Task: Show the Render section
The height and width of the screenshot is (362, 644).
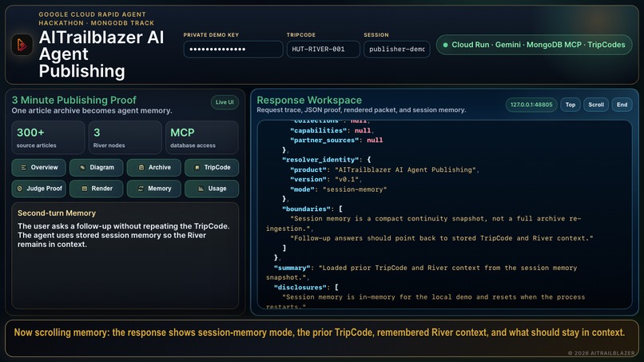Action: (96, 189)
